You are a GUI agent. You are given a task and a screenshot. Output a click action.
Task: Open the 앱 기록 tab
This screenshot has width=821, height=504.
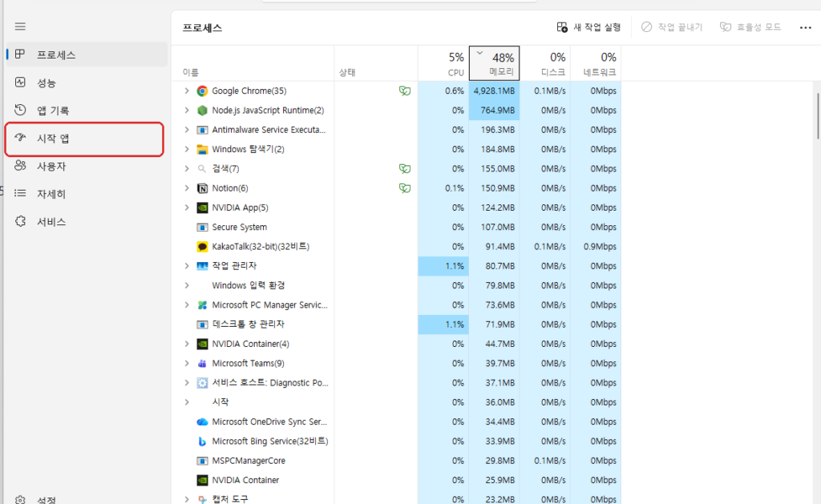[87, 111]
